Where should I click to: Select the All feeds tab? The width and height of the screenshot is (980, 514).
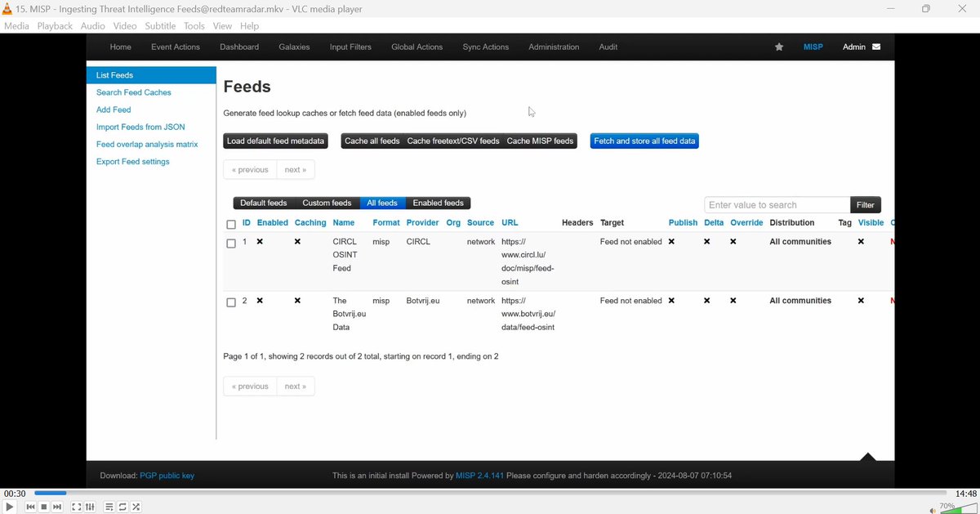click(382, 203)
